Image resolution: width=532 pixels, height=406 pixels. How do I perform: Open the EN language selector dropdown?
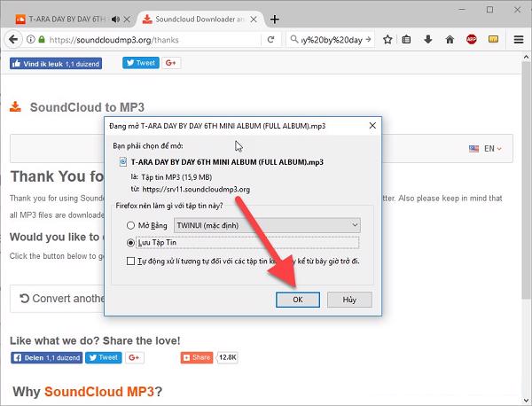[x=489, y=149]
